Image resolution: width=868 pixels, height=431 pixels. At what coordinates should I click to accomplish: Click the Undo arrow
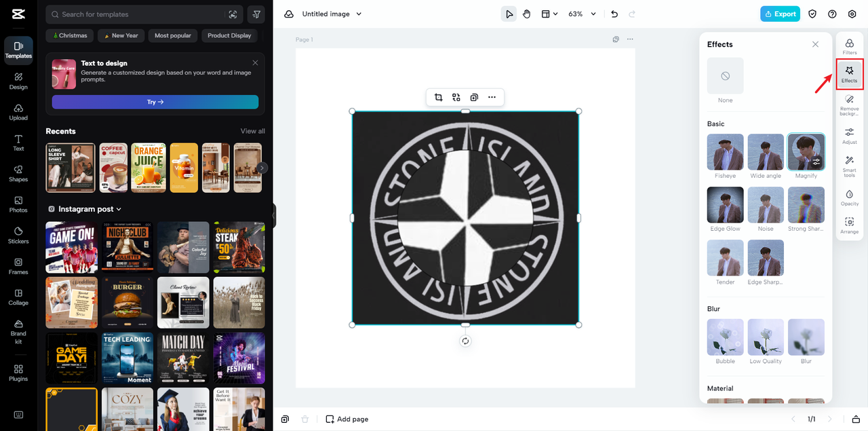tap(614, 14)
